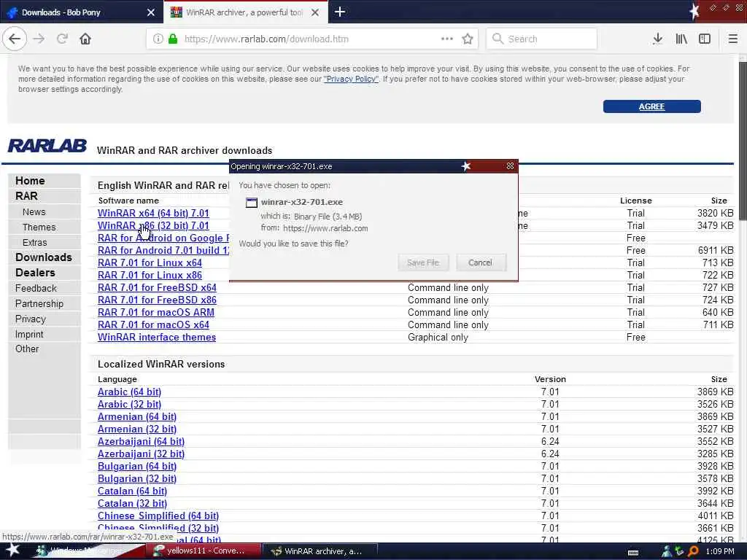Switch to yellows111 - Conve... taskbar window
This screenshot has height=560, width=747.
[205, 551]
